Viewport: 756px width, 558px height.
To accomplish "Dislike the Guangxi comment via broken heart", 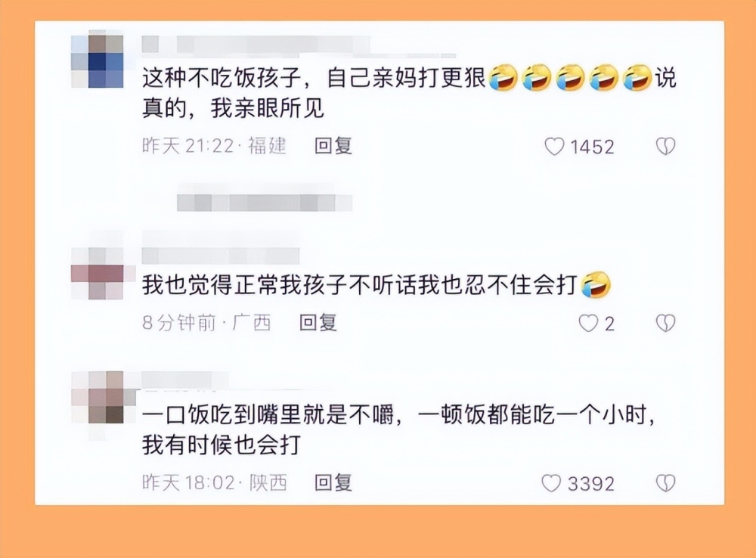I will (665, 323).
